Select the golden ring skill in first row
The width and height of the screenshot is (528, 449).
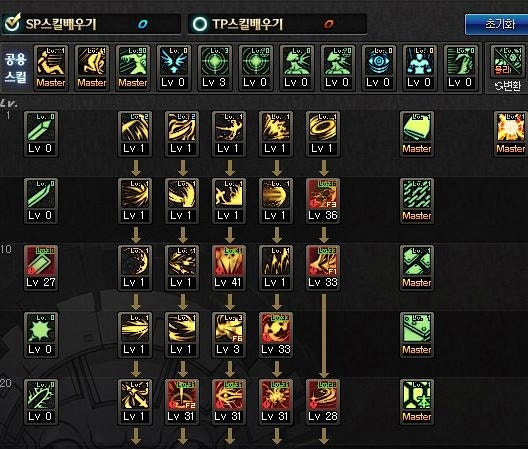point(323,134)
